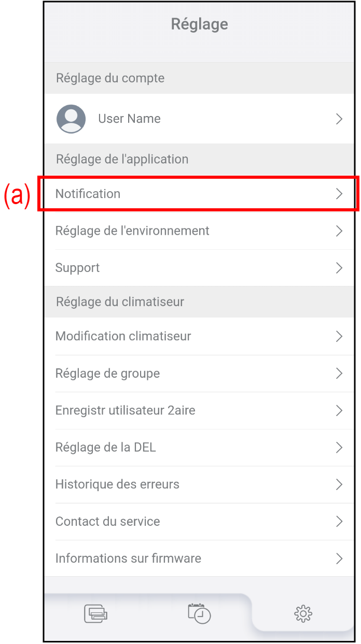
Task: Expand the Notification row arrow
Action: pos(339,194)
